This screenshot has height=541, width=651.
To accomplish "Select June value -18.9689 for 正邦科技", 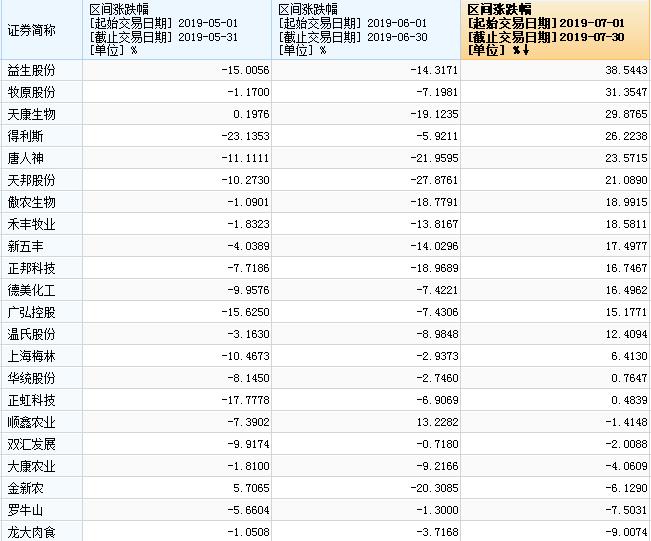I will point(434,268).
